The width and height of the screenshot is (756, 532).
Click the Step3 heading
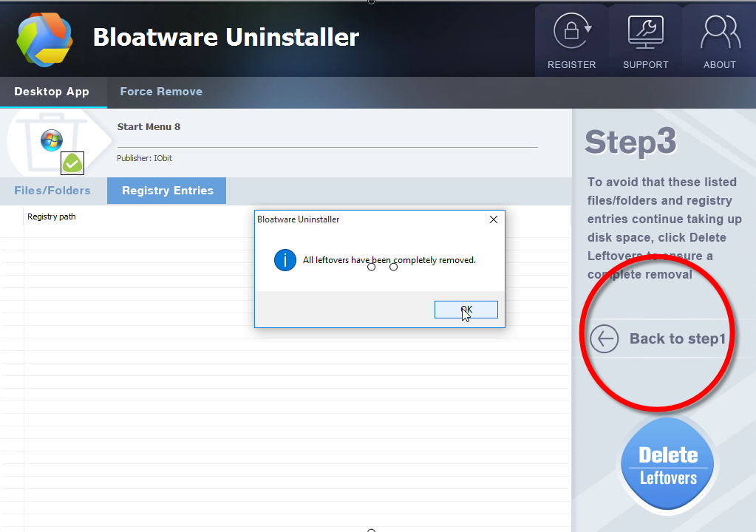630,142
